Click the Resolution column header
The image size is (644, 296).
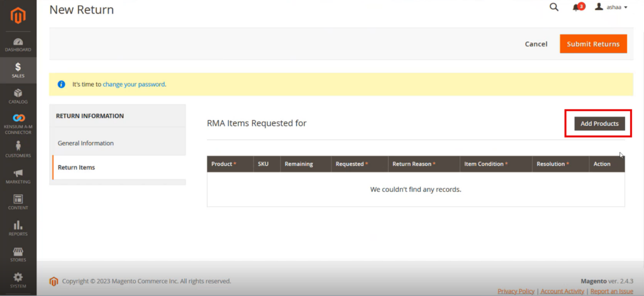560,164
